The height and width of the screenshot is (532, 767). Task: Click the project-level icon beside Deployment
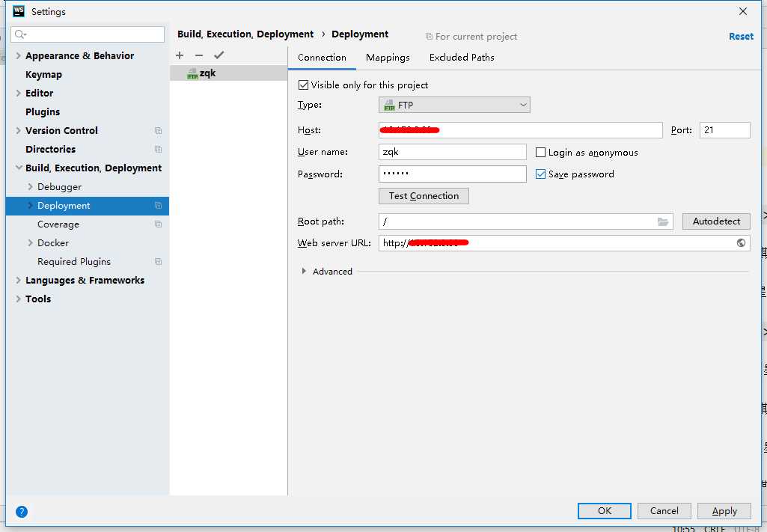click(x=158, y=205)
